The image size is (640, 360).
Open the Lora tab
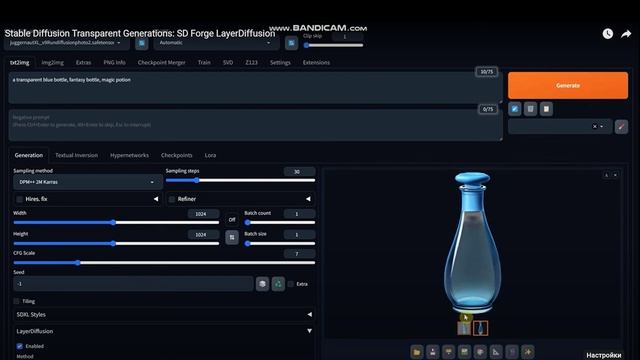click(x=210, y=156)
